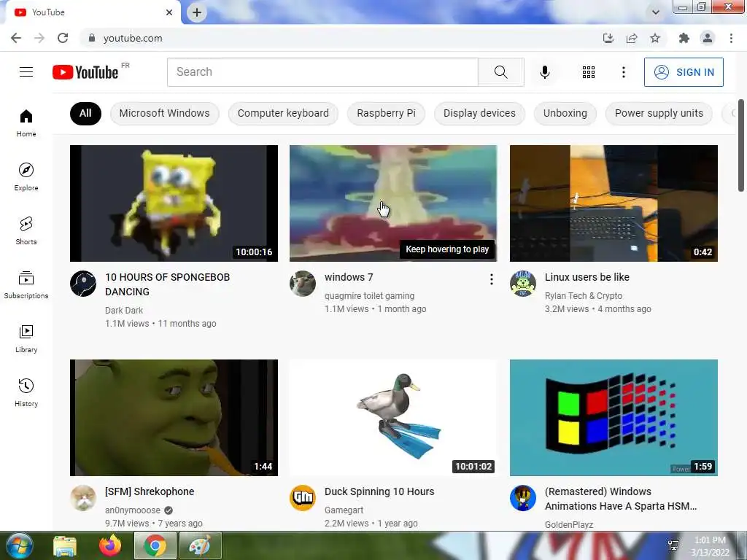Open the SpongeBob dancing thumbnail

(174, 203)
